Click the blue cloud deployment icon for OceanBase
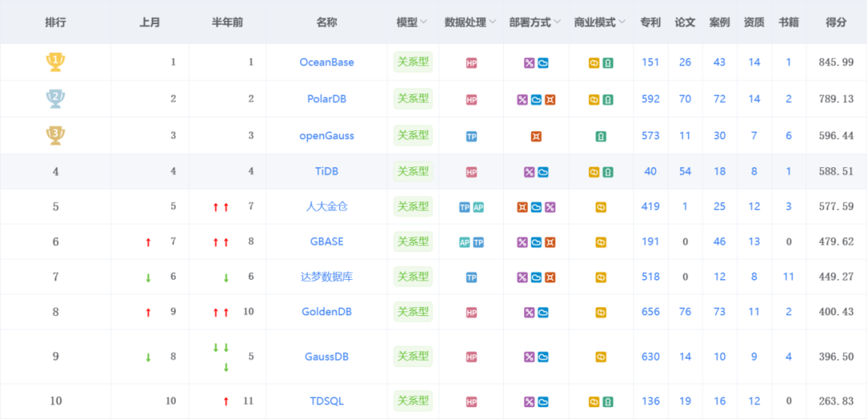 coord(543,64)
